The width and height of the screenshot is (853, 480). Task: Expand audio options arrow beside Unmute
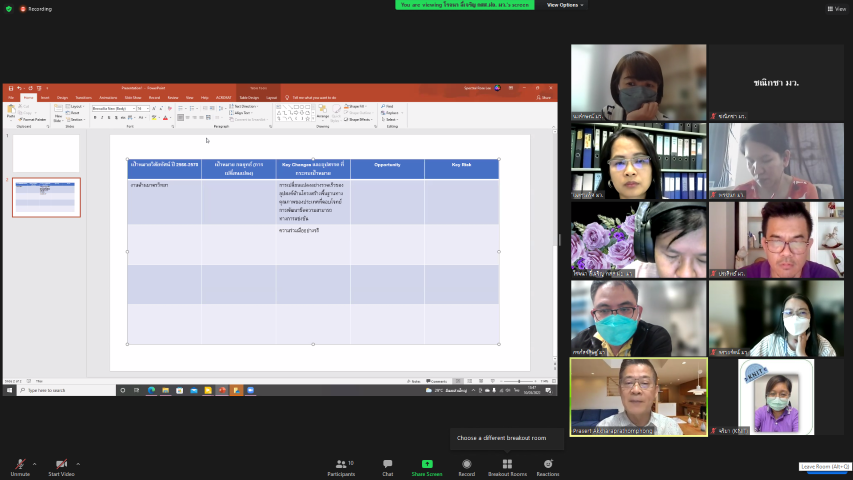coord(35,464)
